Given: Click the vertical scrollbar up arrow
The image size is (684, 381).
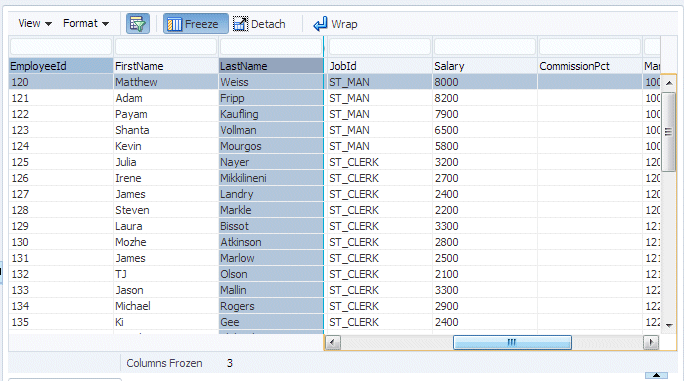Looking at the screenshot, I should (669, 82).
